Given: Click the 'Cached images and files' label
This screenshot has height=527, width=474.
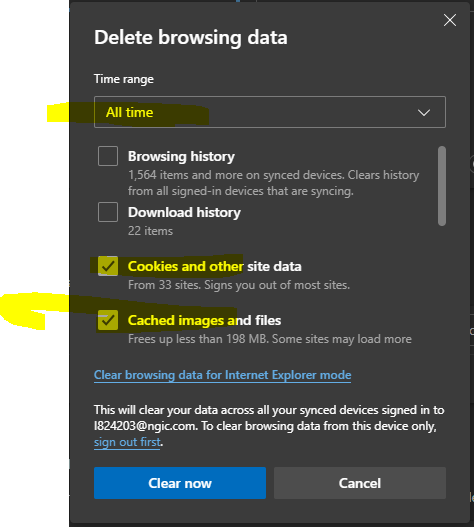Looking at the screenshot, I should [204, 320].
